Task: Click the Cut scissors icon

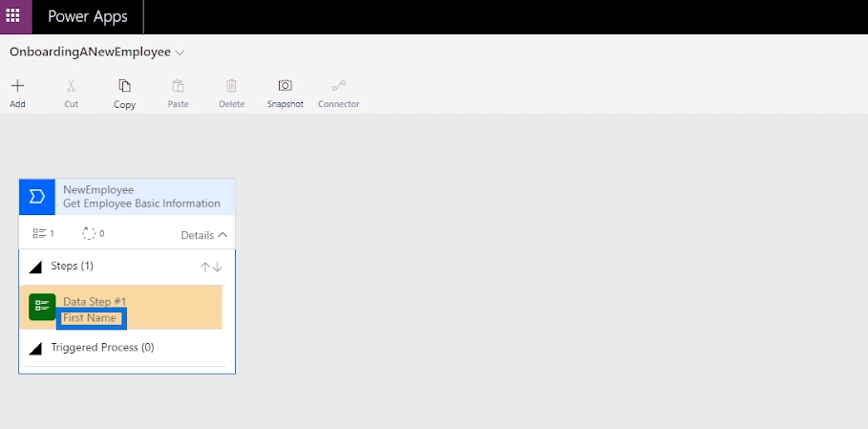Action: (x=71, y=86)
